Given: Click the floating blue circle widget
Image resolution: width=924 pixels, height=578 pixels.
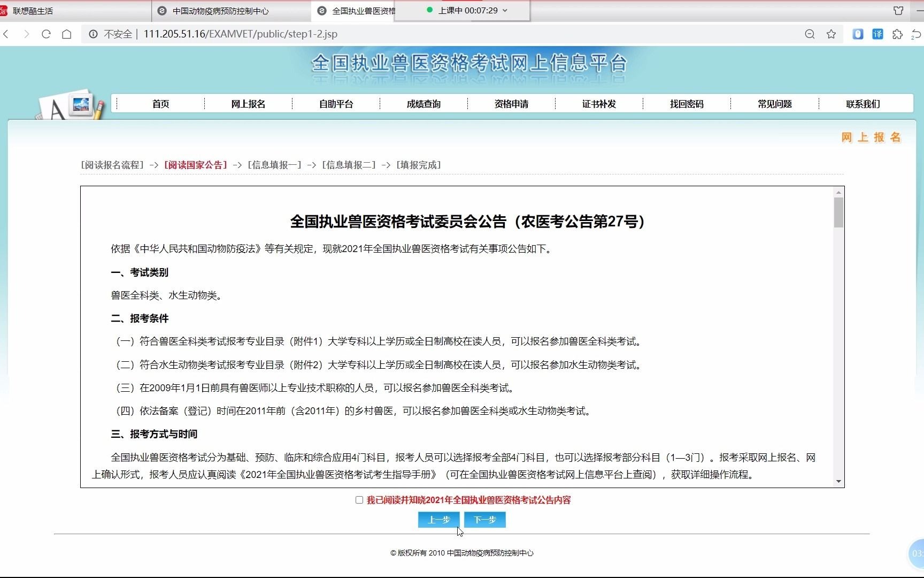Looking at the screenshot, I should pyautogui.click(x=916, y=554).
